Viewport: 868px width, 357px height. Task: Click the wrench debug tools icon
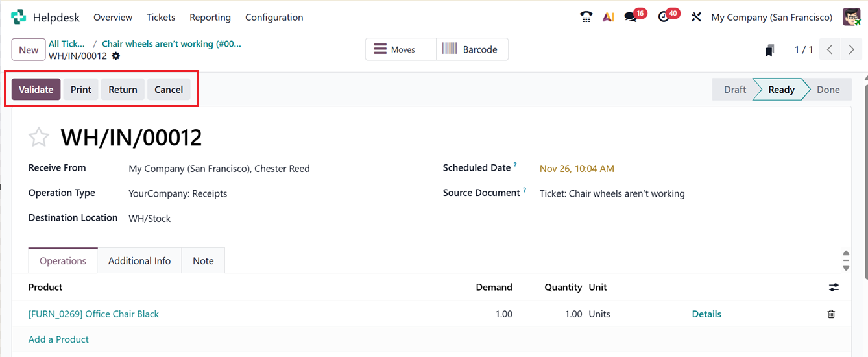pos(696,18)
